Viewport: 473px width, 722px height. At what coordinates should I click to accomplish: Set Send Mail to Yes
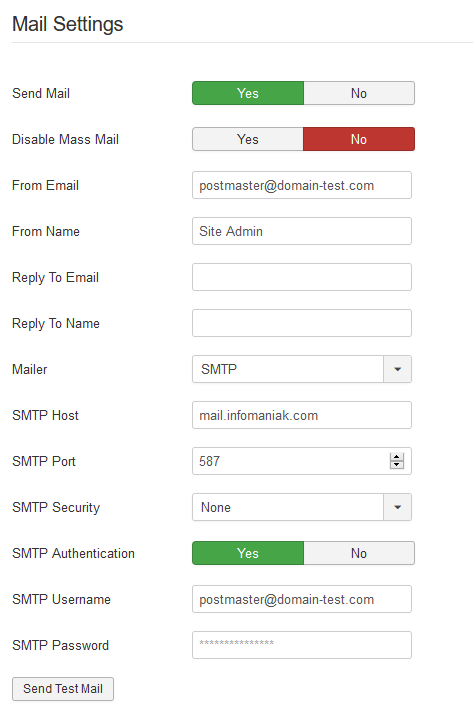point(248,93)
